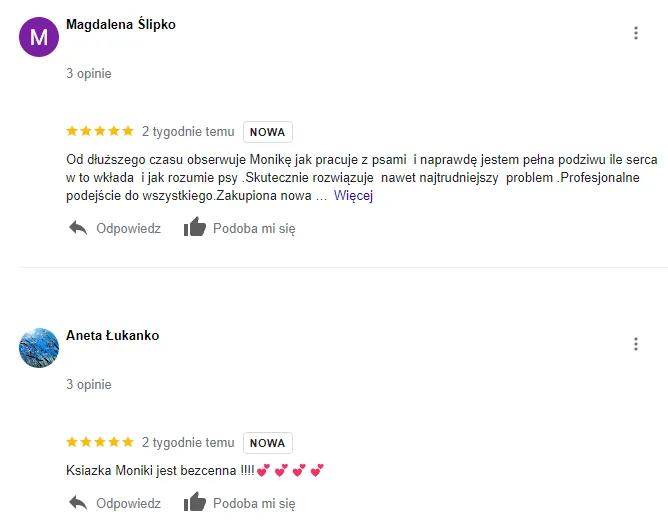Like Magdalena's review with thumbs-up icon
668x527 pixels.
coord(195,227)
